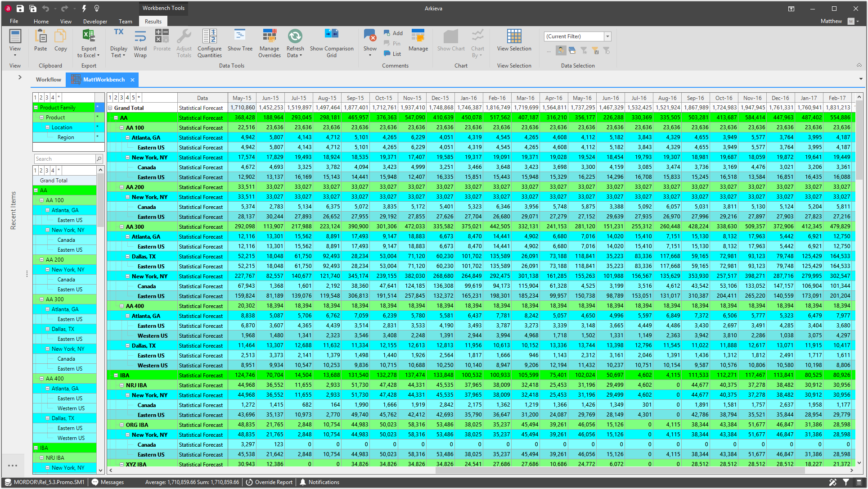Close the MattWorkbench tab
Image resolution: width=868 pixels, height=489 pixels.
132,80
